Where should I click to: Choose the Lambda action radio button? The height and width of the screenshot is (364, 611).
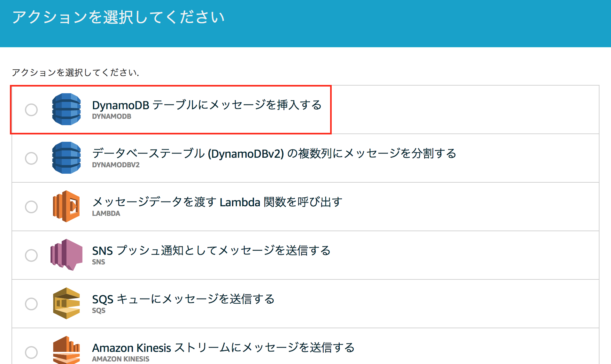tap(31, 207)
